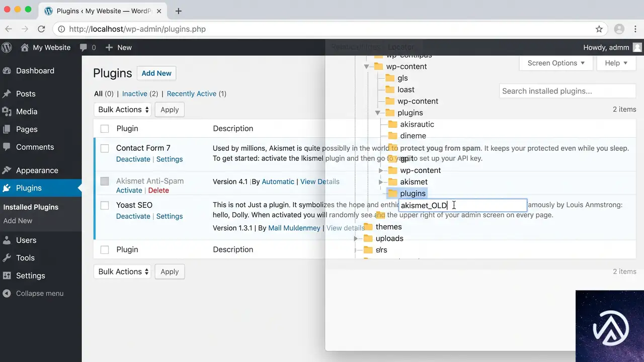Expand the akismet folder triangle
Image resolution: width=644 pixels, height=362 pixels.
[x=381, y=182]
